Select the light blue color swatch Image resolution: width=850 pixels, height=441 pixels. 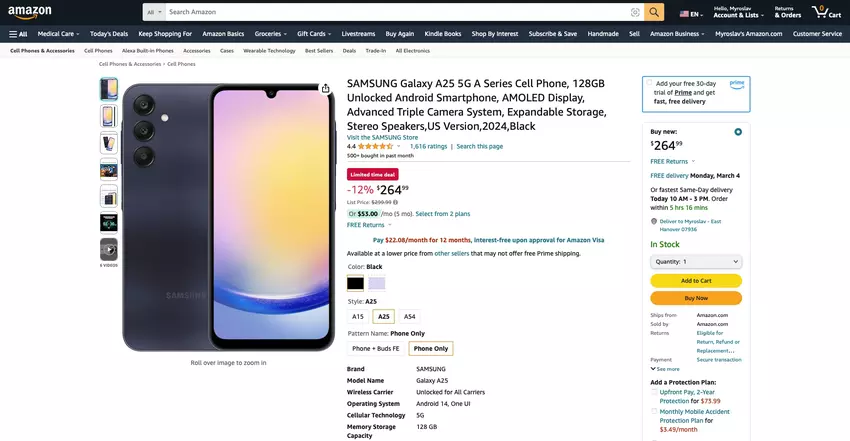pos(377,283)
